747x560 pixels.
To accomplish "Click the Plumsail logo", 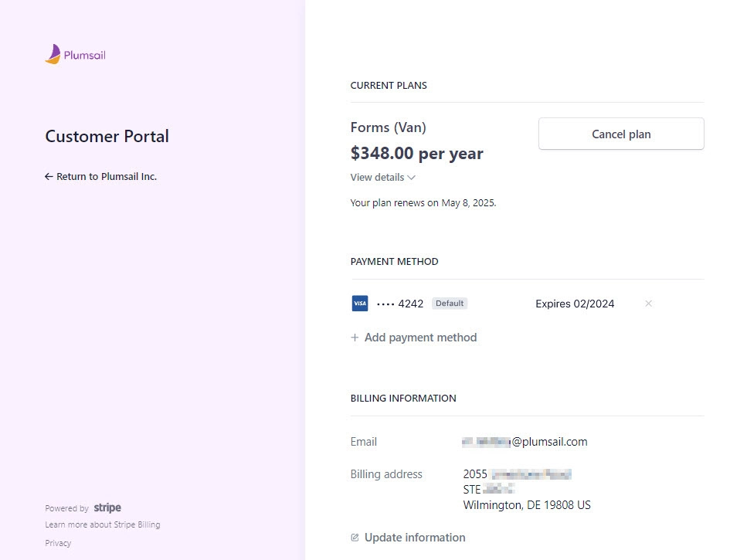I will [x=75, y=54].
